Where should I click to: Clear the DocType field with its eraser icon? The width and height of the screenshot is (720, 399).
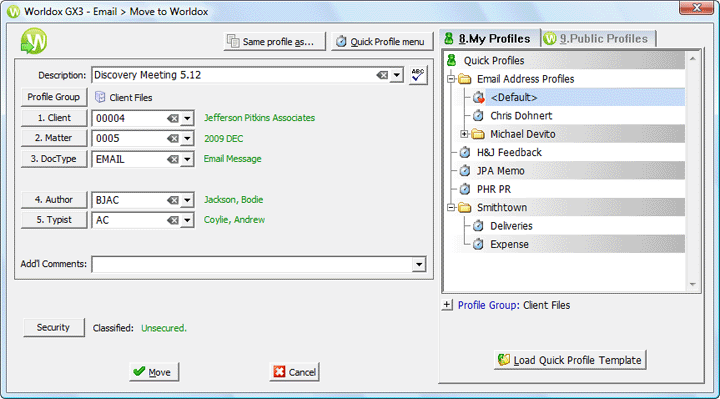(x=173, y=159)
